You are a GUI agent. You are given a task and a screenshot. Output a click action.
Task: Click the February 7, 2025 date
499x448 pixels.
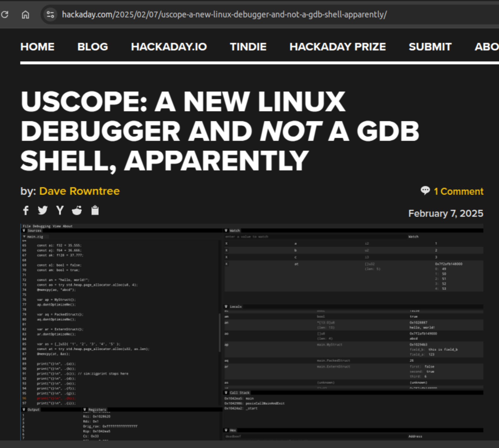tap(446, 214)
